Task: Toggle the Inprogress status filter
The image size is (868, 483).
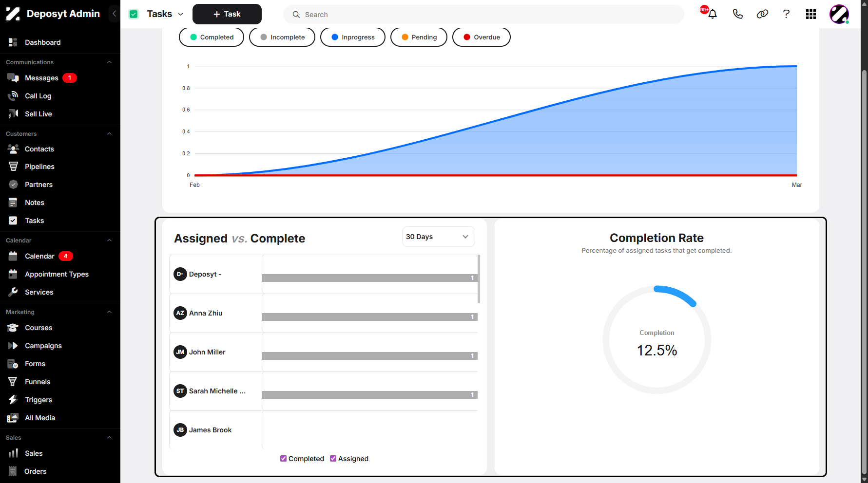Action: (x=353, y=37)
